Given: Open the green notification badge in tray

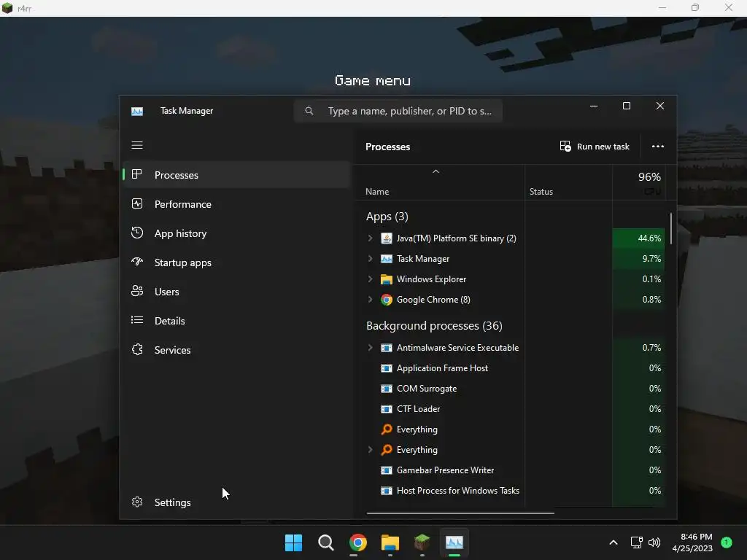Looking at the screenshot, I should pos(727,542).
